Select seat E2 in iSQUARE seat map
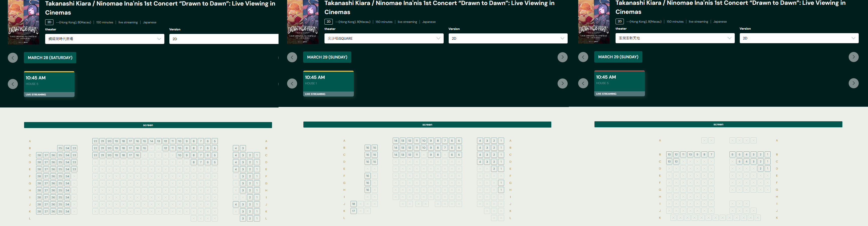868x226 pixels. pos(494,169)
